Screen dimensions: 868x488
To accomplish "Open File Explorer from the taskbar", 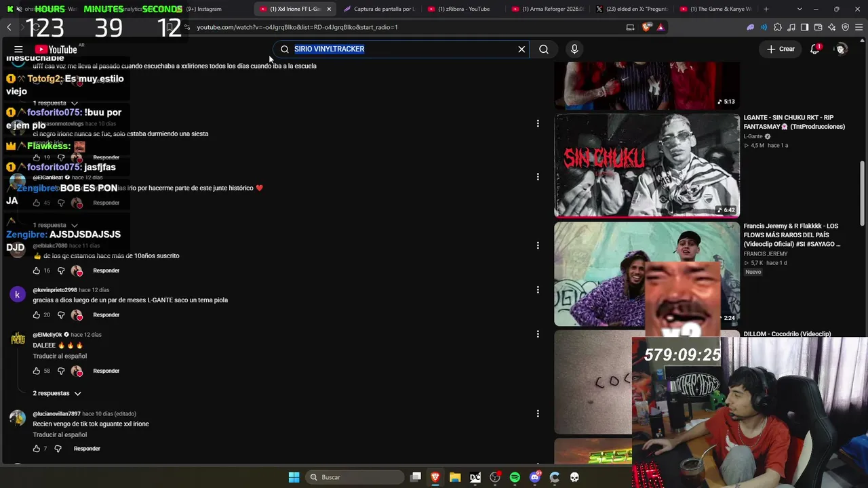I will coord(455,477).
